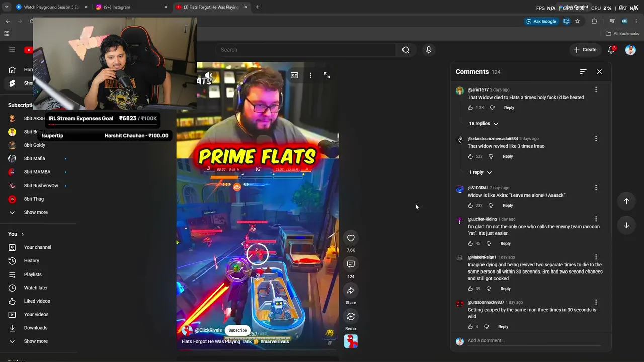Like the Short with 7.6K likes

coord(351,238)
